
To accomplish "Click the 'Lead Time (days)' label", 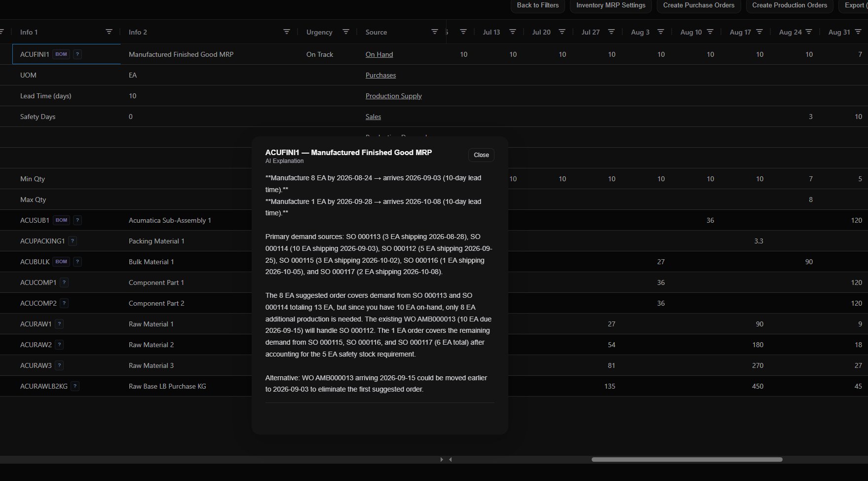I will point(45,96).
